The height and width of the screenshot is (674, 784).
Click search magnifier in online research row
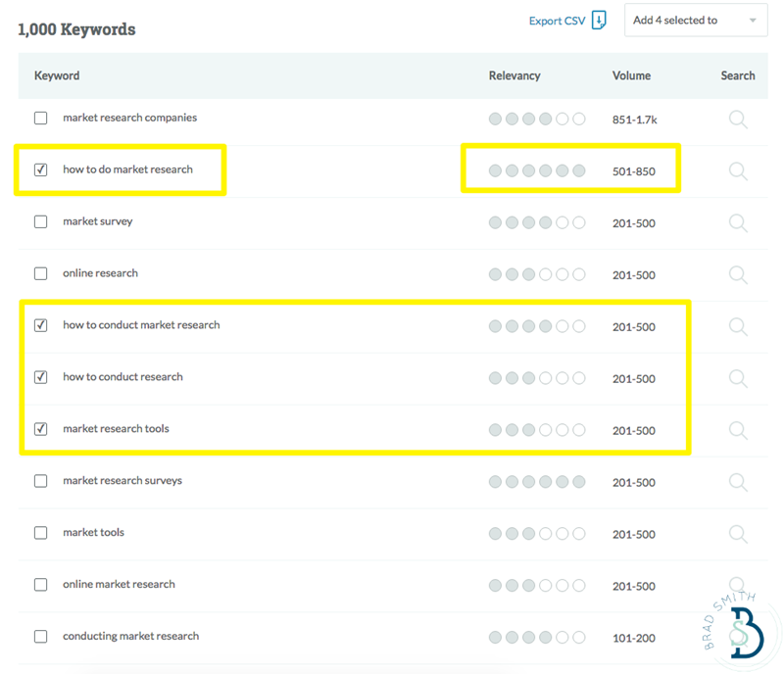(738, 275)
